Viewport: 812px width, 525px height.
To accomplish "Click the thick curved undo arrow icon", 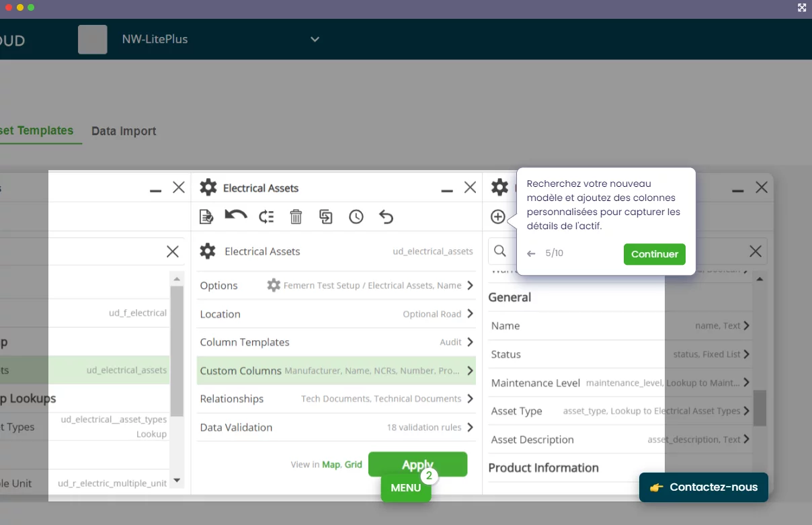I will pyautogui.click(x=236, y=216).
